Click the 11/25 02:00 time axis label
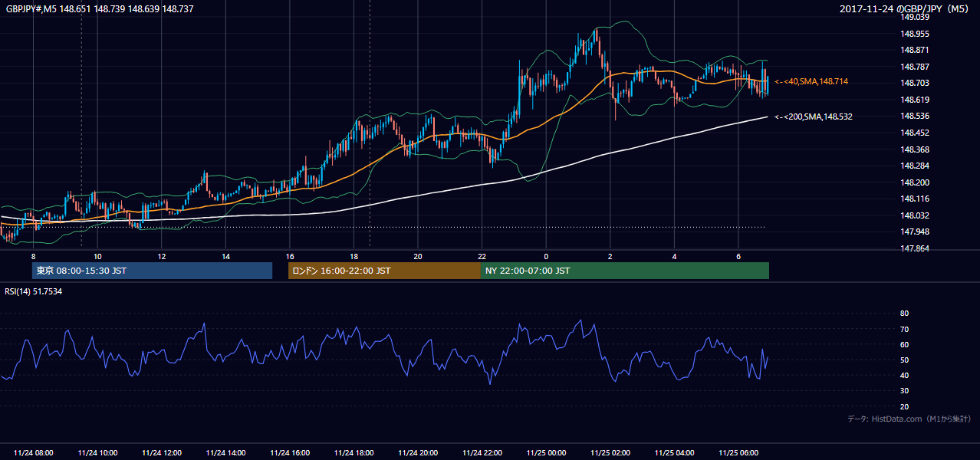 coord(610,453)
